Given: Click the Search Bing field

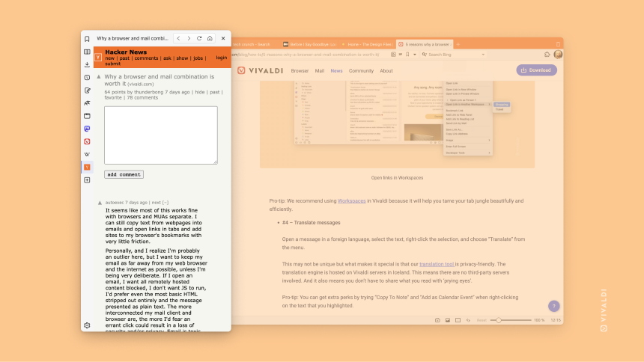Looking at the screenshot, I should point(454,54).
